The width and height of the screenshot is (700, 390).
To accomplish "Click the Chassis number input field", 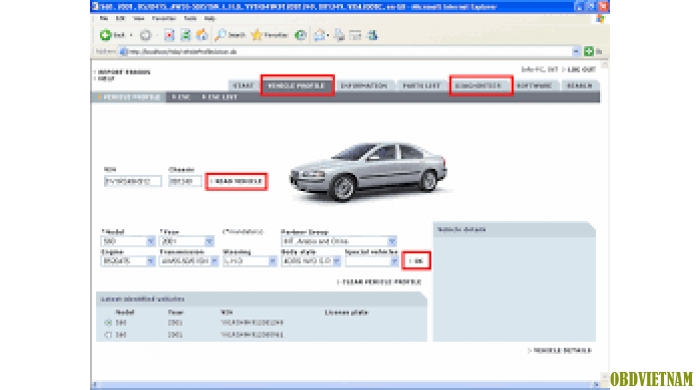I will point(185,181).
